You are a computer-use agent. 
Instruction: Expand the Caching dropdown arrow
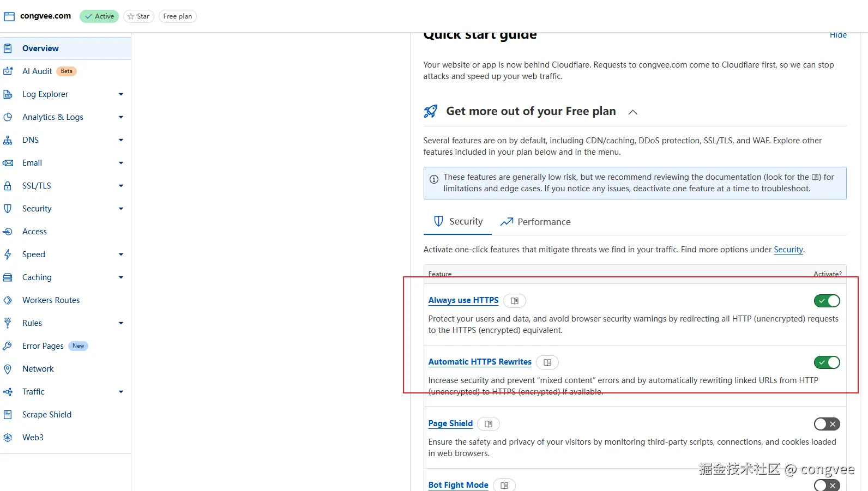[121, 277]
